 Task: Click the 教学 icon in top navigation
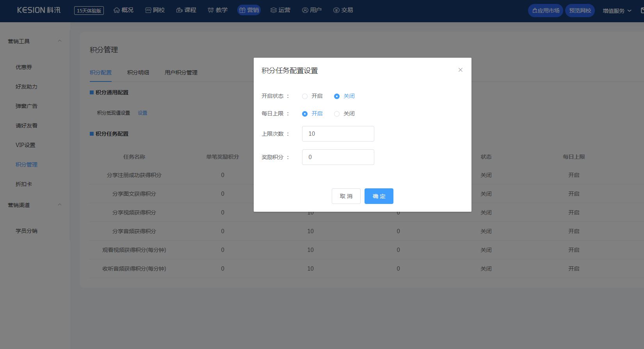[x=211, y=10]
